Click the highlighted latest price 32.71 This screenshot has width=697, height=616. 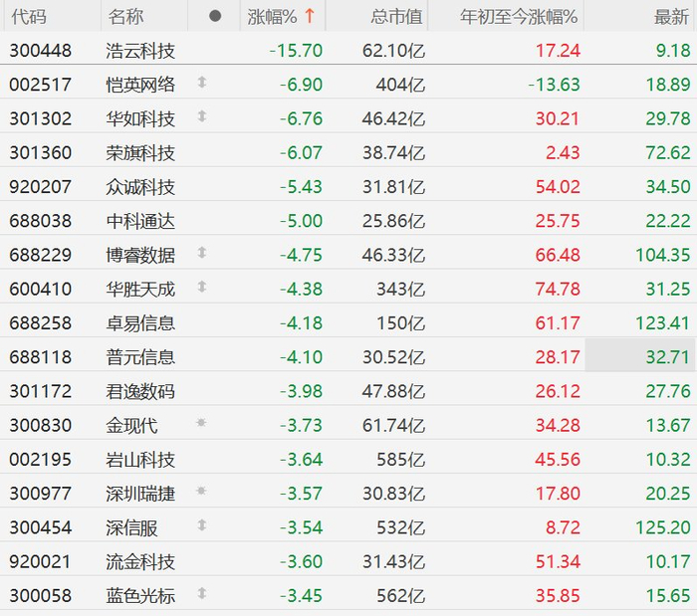pyautogui.click(x=668, y=357)
